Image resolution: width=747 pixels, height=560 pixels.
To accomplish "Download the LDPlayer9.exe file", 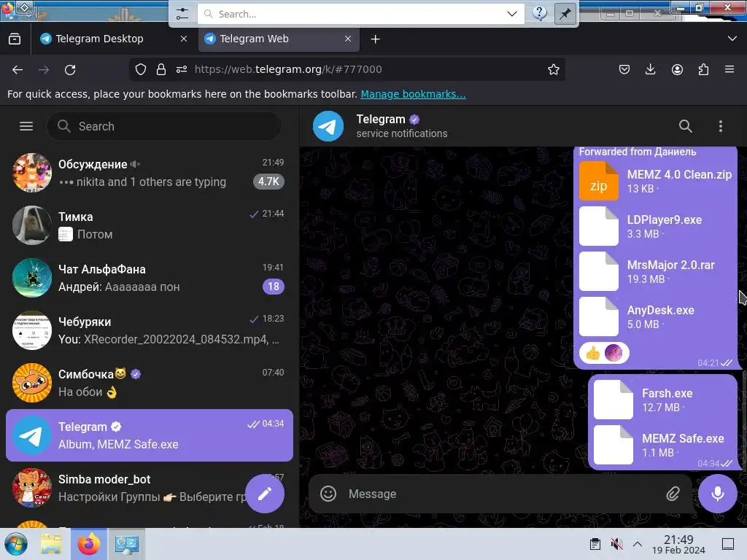I will tap(598, 226).
